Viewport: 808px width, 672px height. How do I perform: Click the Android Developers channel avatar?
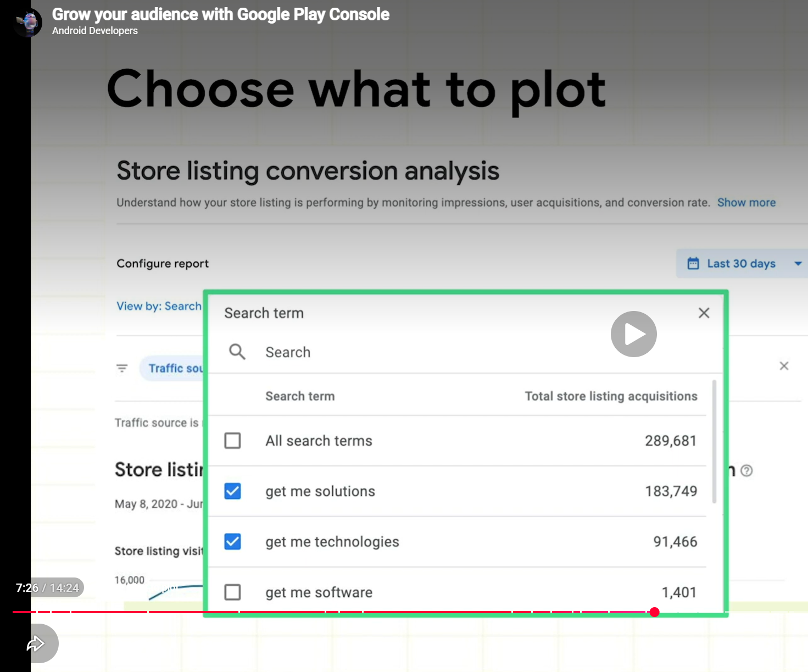[27, 23]
